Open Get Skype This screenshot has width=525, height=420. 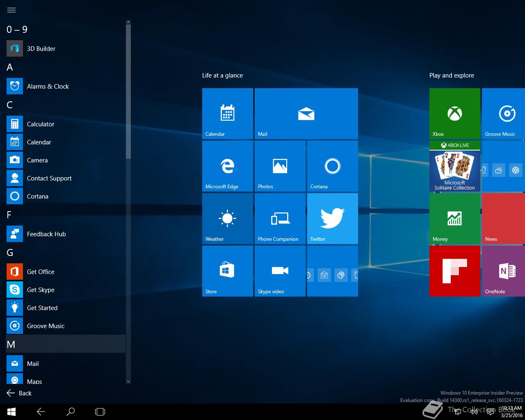point(66,290)
